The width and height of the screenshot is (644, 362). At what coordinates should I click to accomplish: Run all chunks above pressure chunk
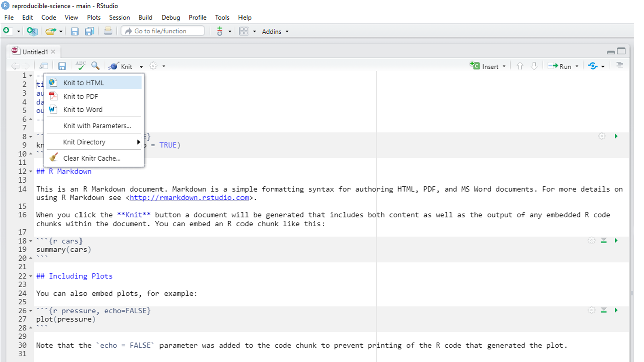[x=604, y=310]
